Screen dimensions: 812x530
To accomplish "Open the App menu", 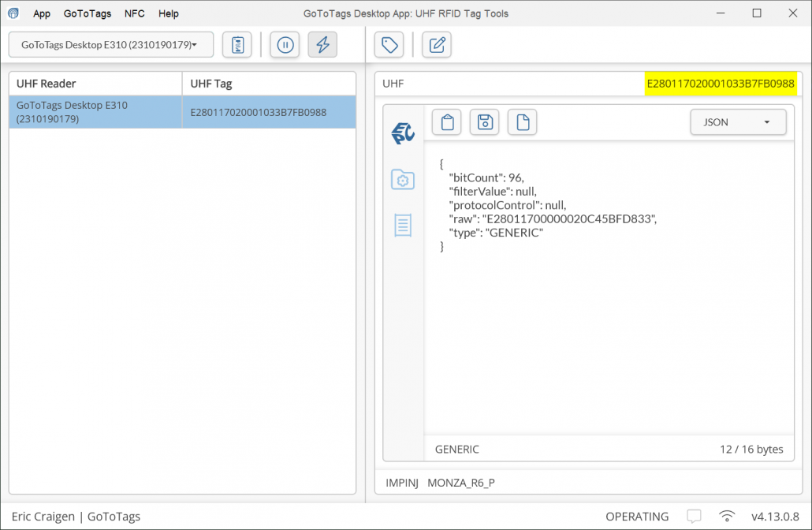I will tap(42, 13).
